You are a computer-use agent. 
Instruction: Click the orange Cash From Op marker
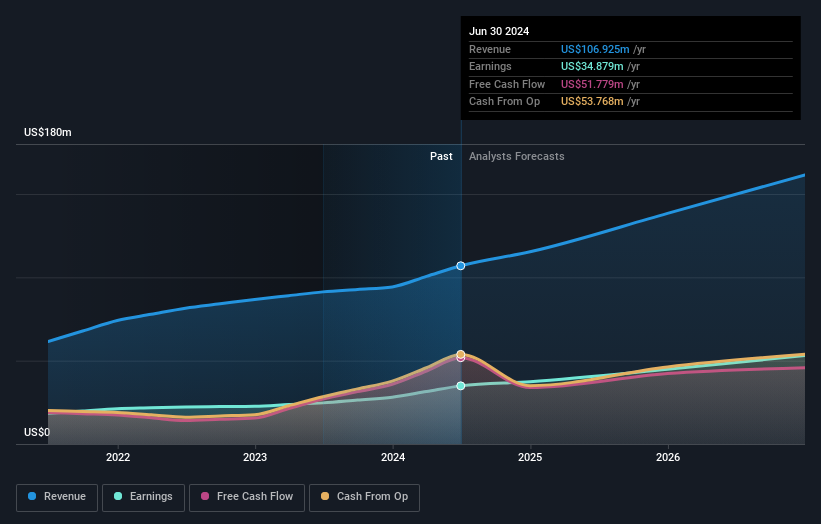click(461, 354)
